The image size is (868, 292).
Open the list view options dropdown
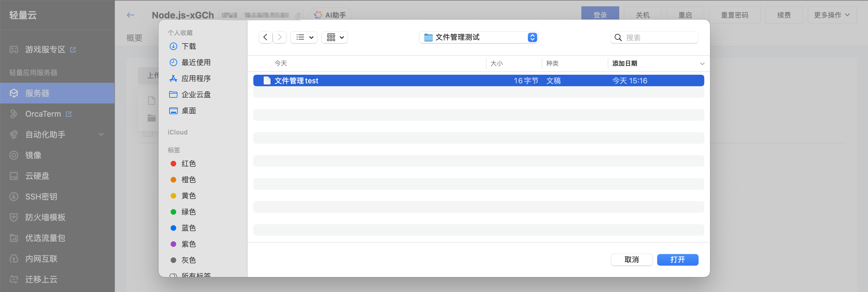pyautogui.click(x=304, y=37)
